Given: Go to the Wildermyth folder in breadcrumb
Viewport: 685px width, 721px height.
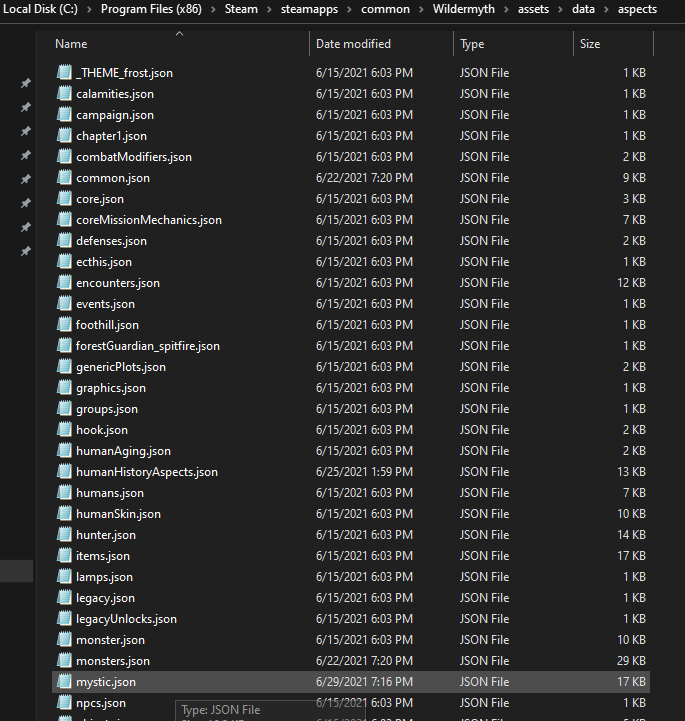Looking at the screenshot, I should tap(464, 9).
